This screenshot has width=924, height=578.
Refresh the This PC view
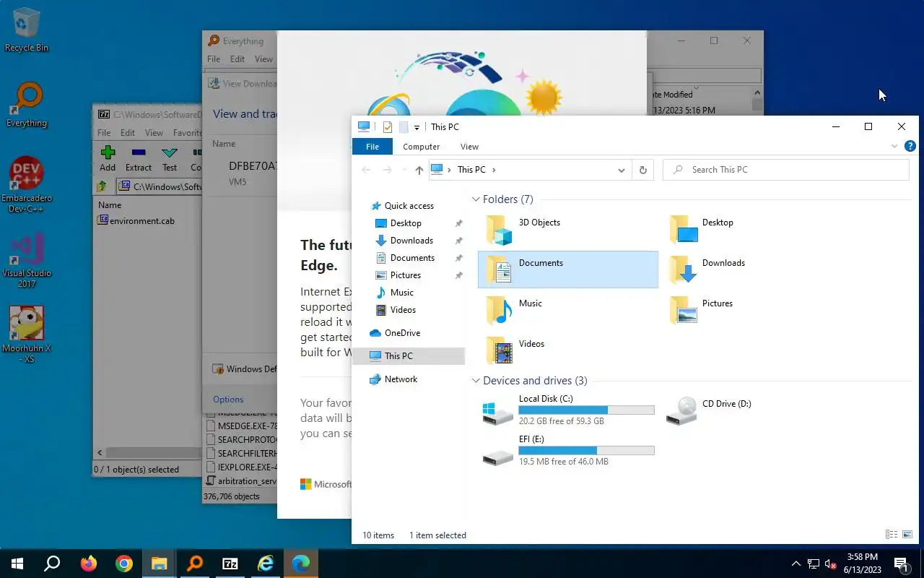[x=642, y=170]
